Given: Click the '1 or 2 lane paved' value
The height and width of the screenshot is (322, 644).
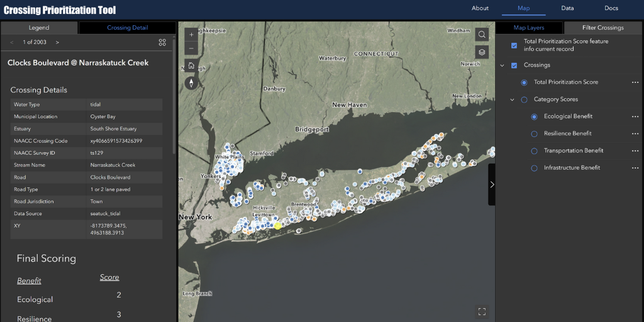Looking at the screenshot, I should pyautogui.click(x=110, y=189).
